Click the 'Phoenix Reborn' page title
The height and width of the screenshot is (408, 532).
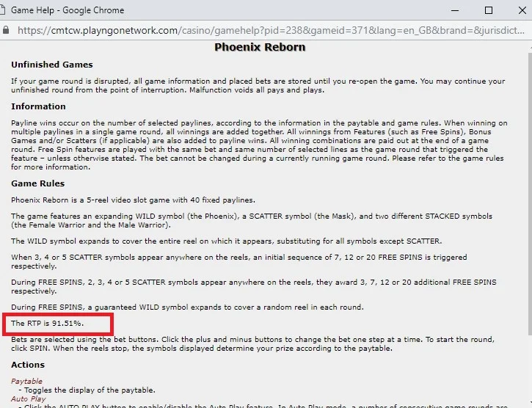tap(260, 47)
